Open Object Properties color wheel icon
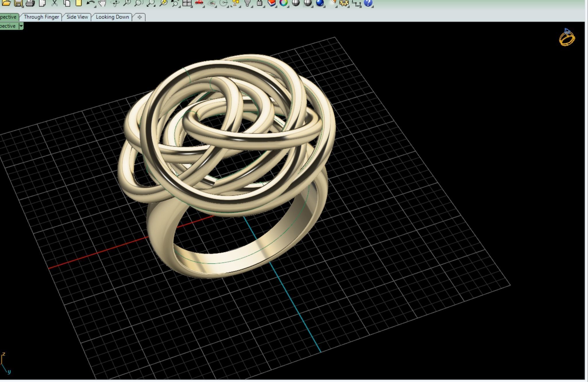Screen dimensions: 588x382 pyautogui.click(x=284, y=3)
